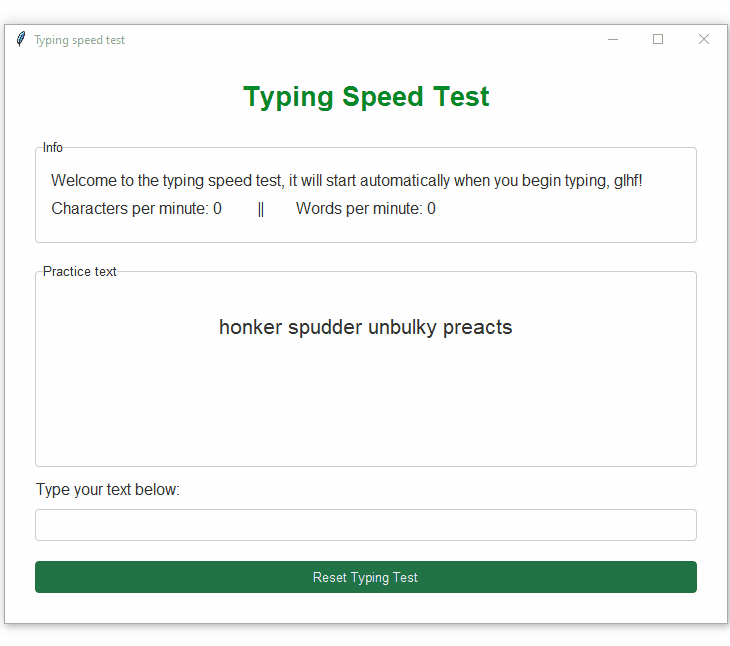
Task: Focus the typing input field
Action: click(365, 525)
